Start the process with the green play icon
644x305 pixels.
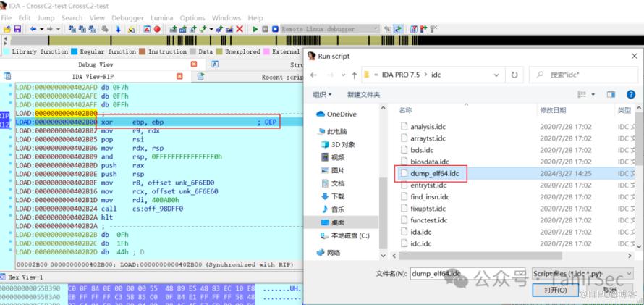coord(255,29)
